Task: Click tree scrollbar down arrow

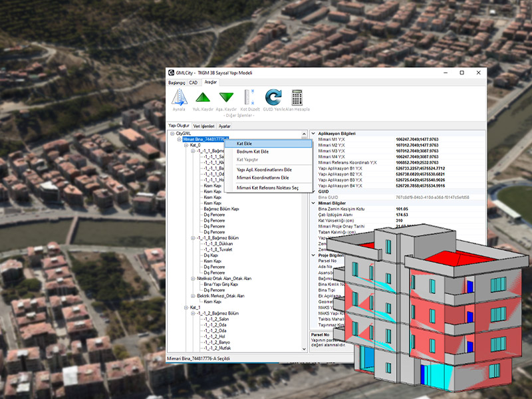Action: [x=305, y=348]
